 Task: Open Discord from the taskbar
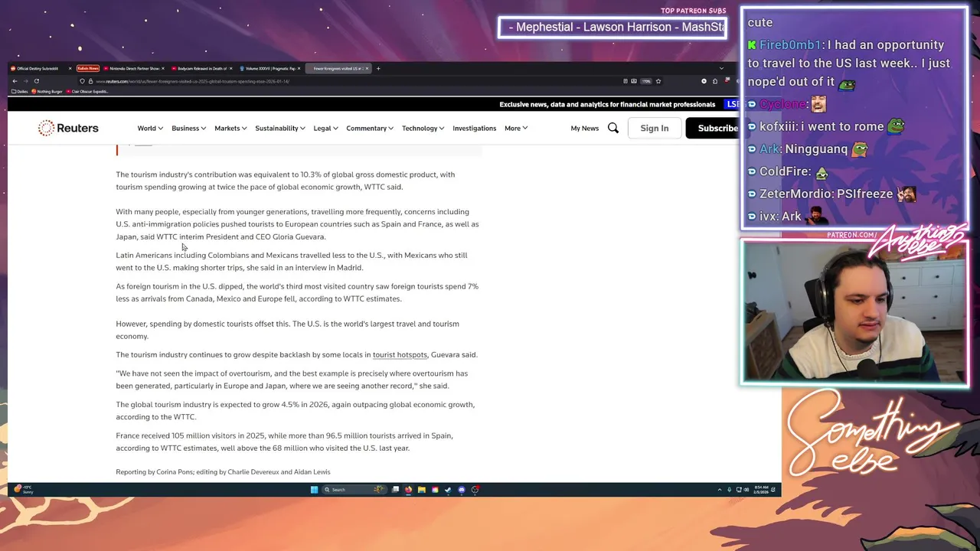[x=462, y=490]
